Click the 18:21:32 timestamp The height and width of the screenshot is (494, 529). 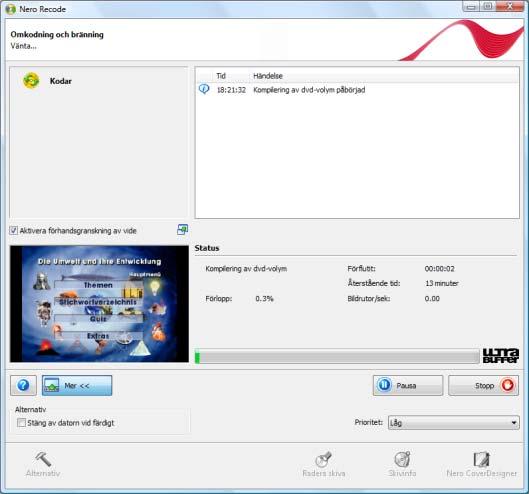(x=231, y=90)
